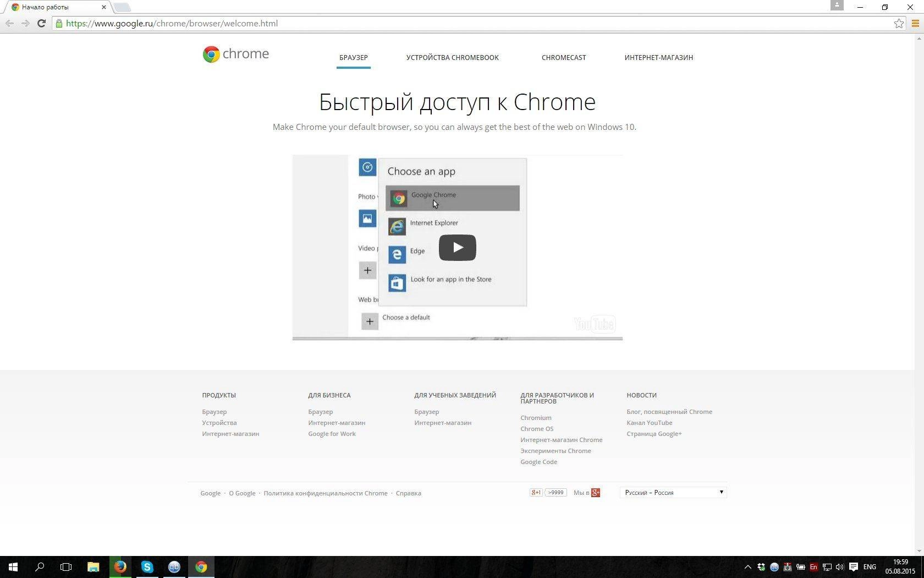Click the qBittorrent tray icon
The image size is (924, 578).
point(774,567)
